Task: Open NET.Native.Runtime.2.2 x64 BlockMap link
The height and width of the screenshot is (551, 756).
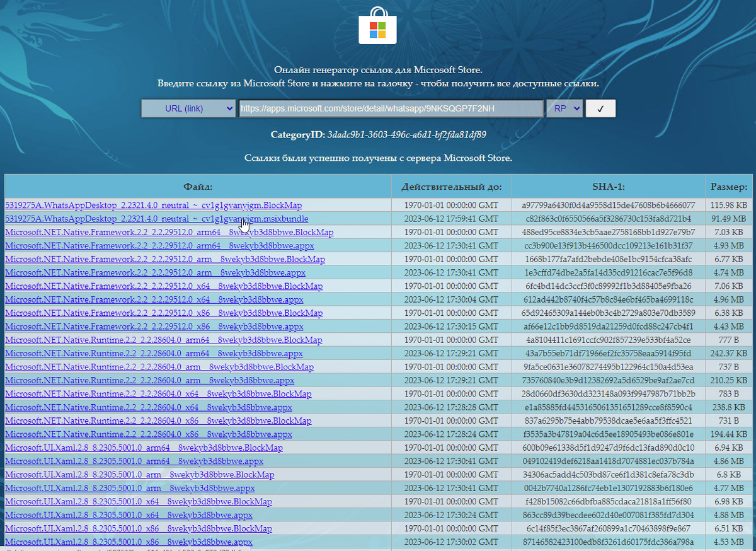Action: click(x=158, y=394)
